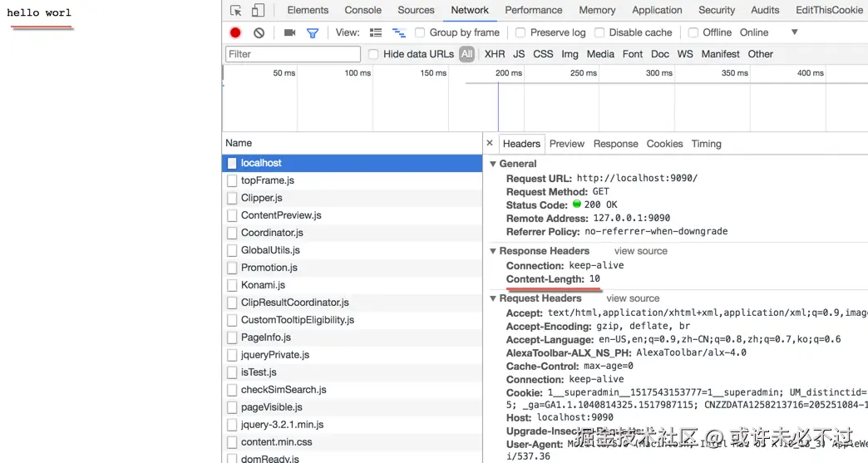This screenshot has width=868, height=463.
Task: Open the Sources tab
Action: click(416, 10)
